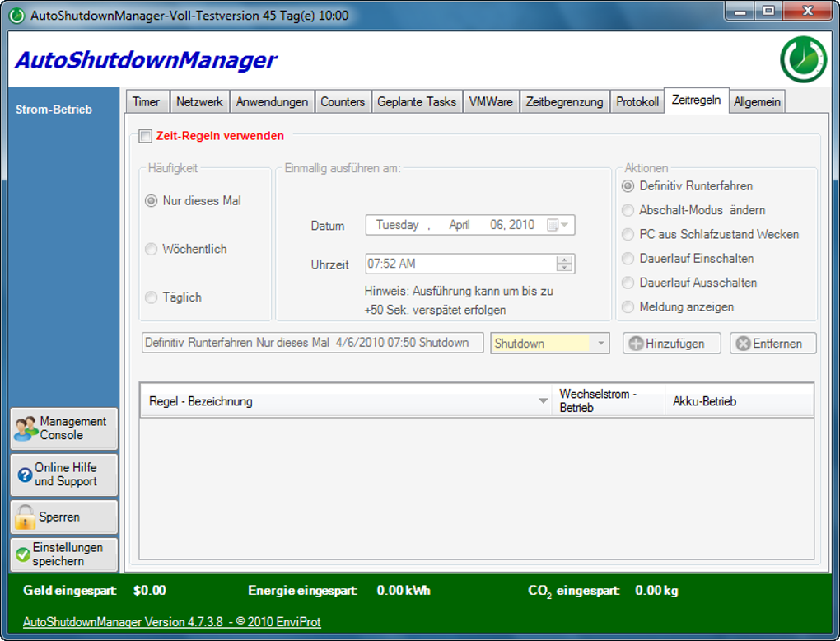Click the green power logo top right

click(x=803, y=59)
